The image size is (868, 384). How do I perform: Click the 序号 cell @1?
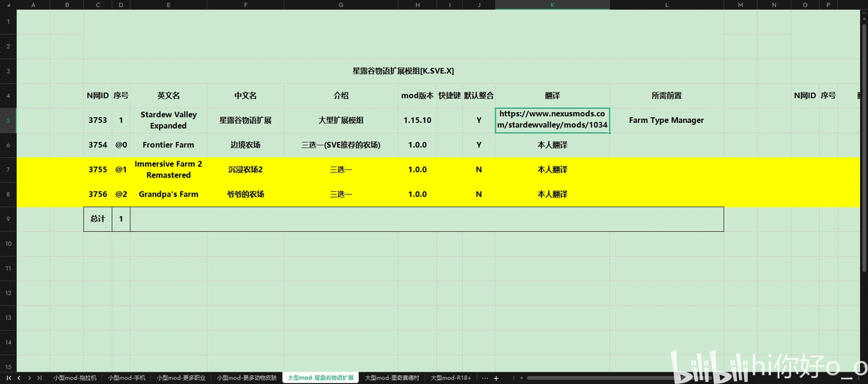tap(121, 169)
